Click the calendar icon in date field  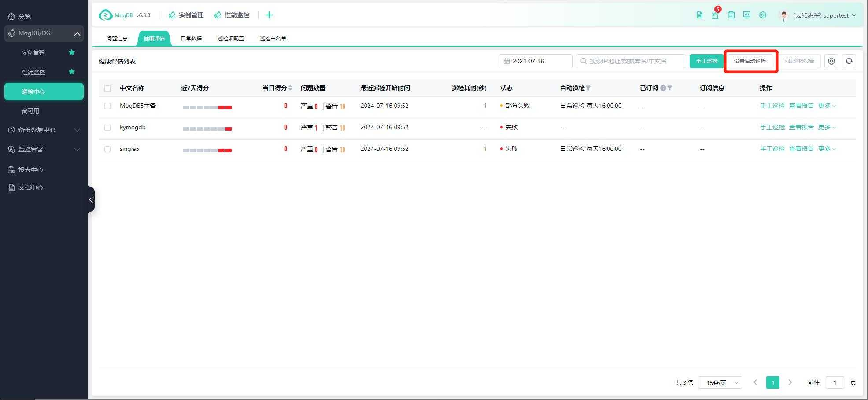(x=506, y=61)
